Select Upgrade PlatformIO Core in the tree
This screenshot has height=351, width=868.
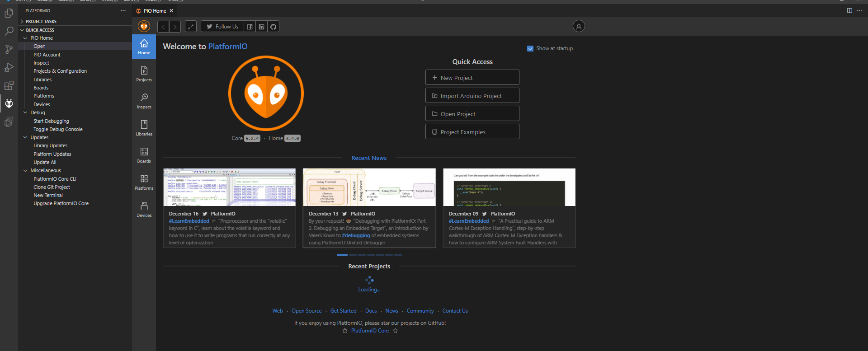(61, 203)
